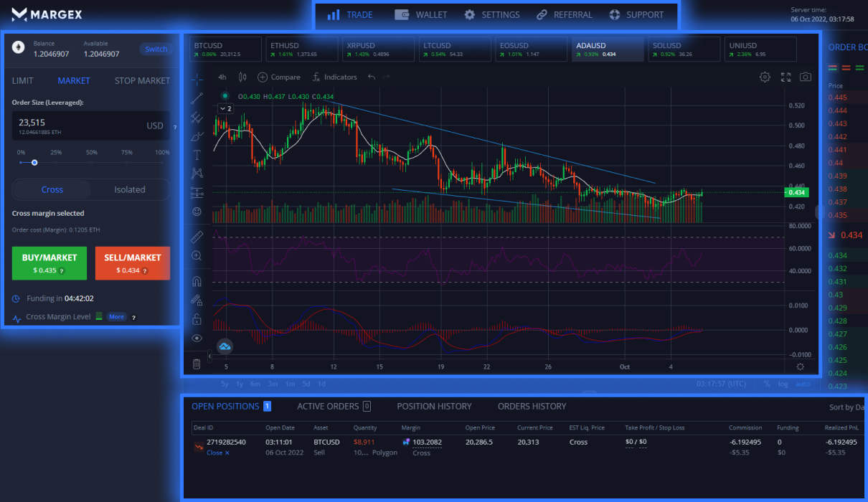The image size is (868, 502).
Task: Select the crosshair cursor tool
Action: tap(197, 78)
